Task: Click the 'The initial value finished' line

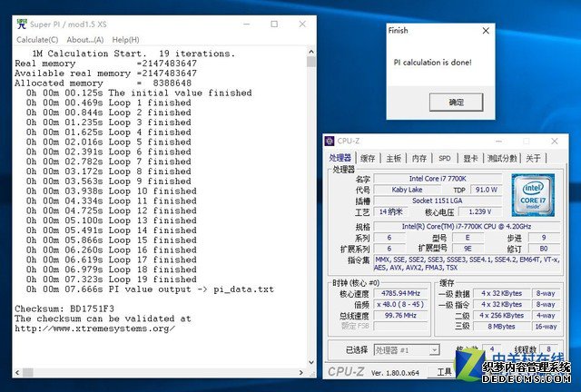Action: (x=139, y=93)
